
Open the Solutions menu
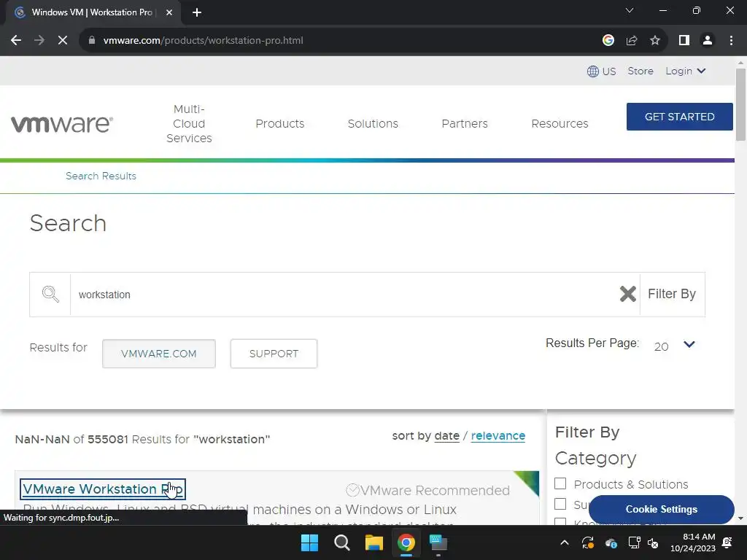tap(373, 123)
